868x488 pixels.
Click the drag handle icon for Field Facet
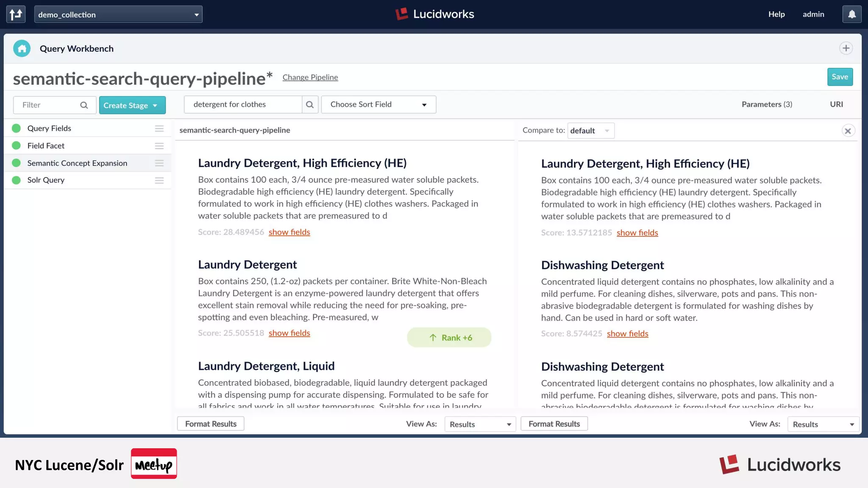(x=159, y=146)
